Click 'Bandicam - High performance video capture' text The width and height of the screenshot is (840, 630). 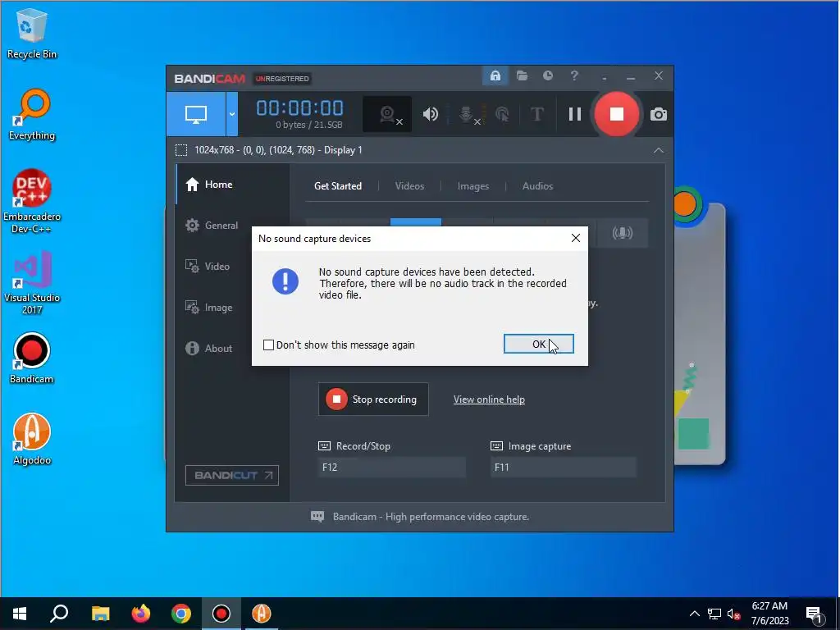(431, 517)
